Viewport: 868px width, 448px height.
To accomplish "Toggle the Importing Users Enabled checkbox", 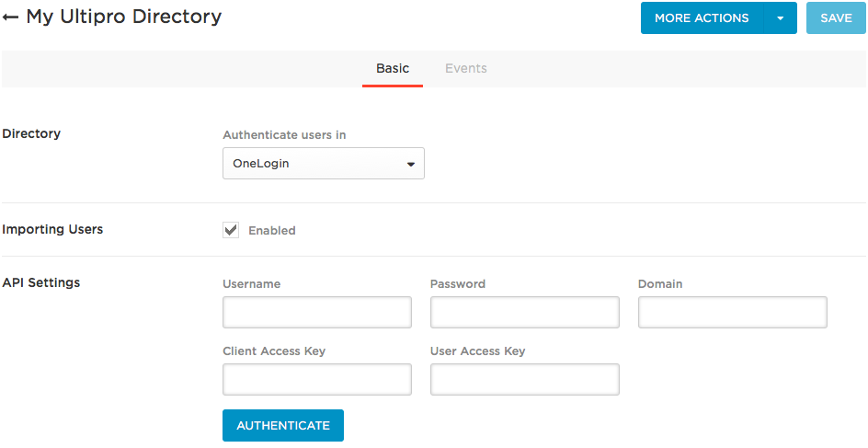I will pyautogui.click(x=231, y=230).
